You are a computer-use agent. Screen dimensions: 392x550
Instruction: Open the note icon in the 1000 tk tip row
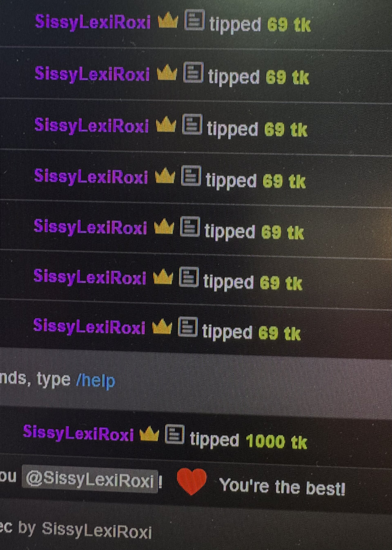[x=175, y=434]
